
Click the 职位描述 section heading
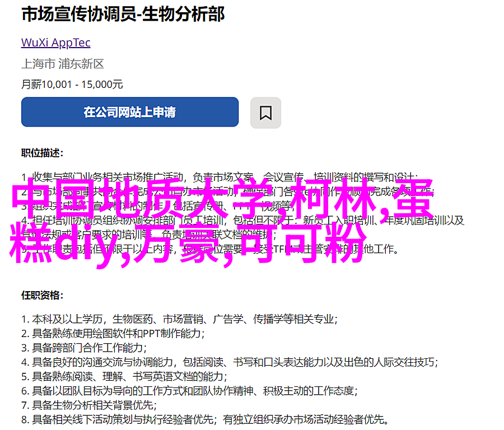click(x=43, y=153)
